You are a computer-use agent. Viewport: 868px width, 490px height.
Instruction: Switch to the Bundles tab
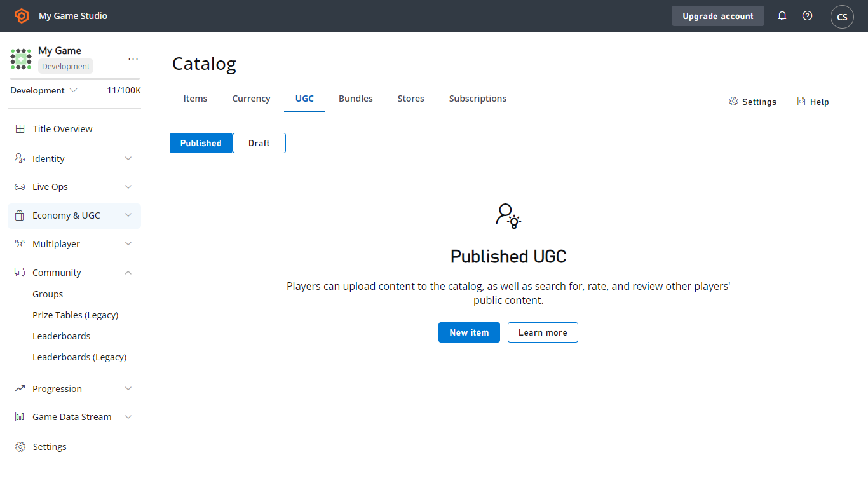356,99
